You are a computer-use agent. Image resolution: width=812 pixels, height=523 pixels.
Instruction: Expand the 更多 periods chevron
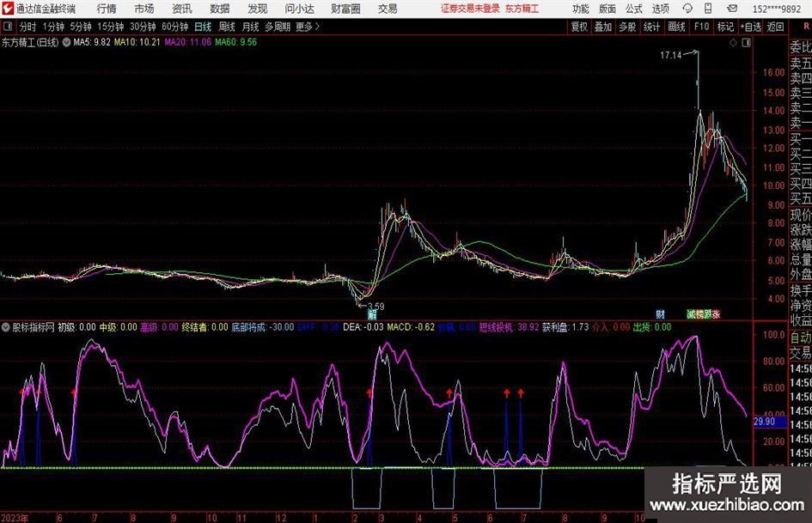pos(317,27)
